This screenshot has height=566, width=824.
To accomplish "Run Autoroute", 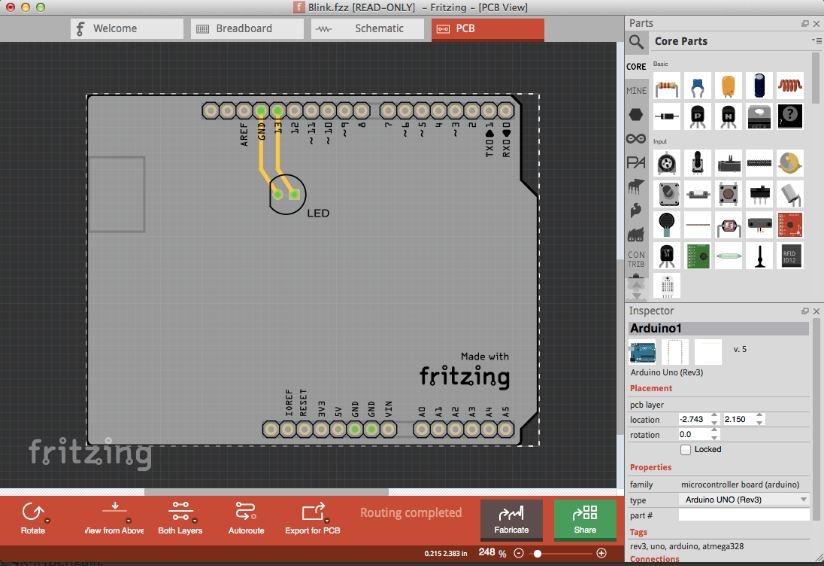I will click(246, 518).
